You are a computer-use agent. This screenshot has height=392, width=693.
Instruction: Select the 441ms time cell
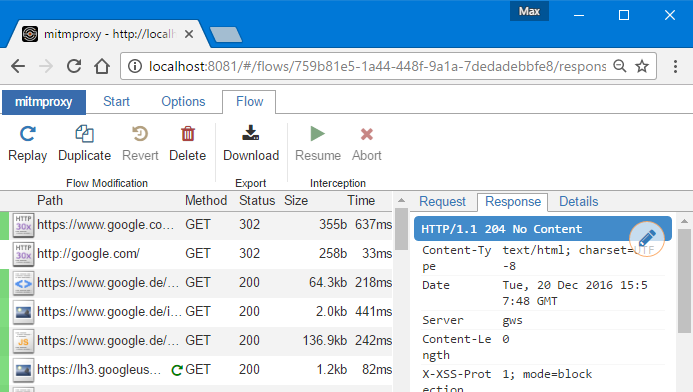[373, 312]
